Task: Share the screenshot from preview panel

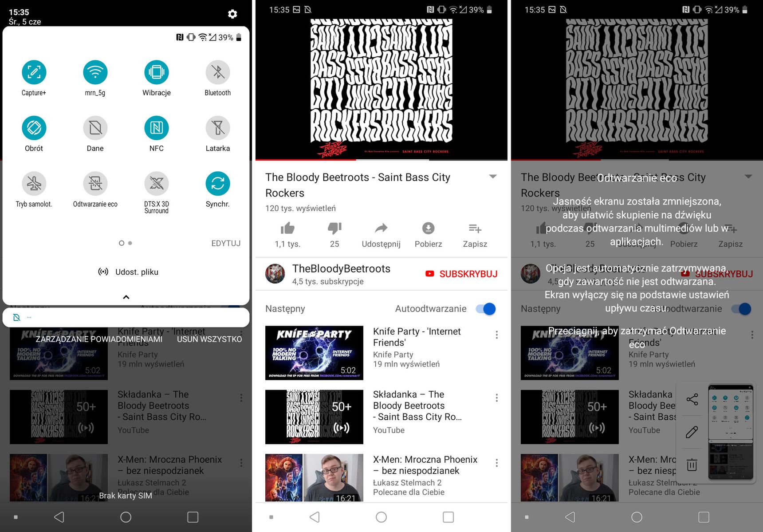Action: pyautogui.click(x=692, y=399)
